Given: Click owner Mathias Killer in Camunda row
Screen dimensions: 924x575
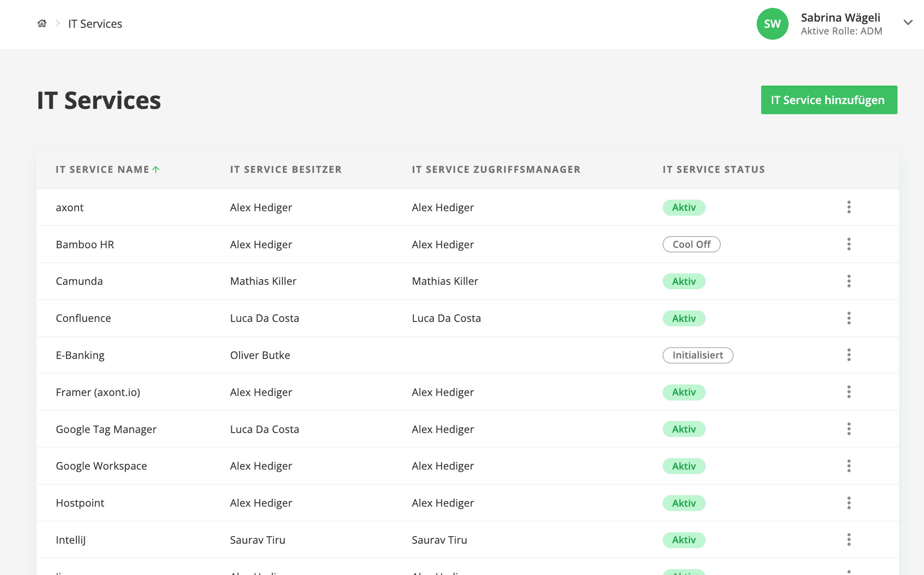Looking at the screenshot, I should [x=263, y=281].
